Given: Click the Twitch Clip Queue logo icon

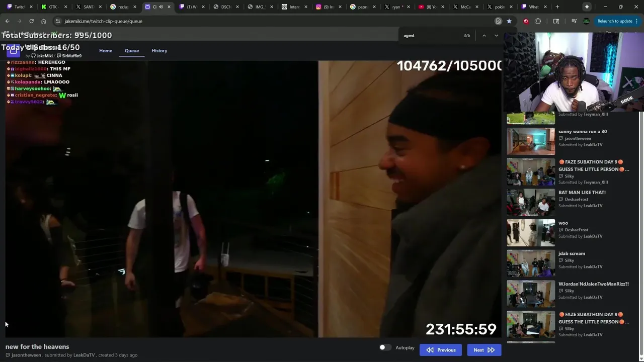Looking at the screenshot, I should [x=14, y=51].
